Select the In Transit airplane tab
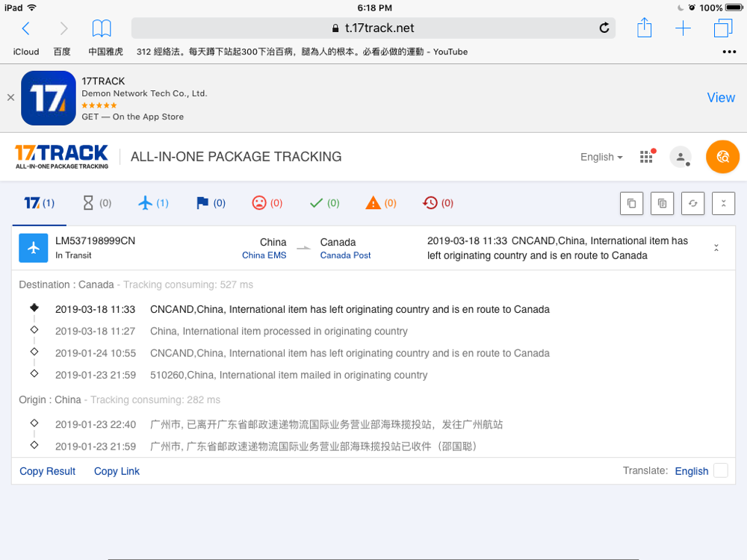The image size is (747, 560). pos(153,203)
